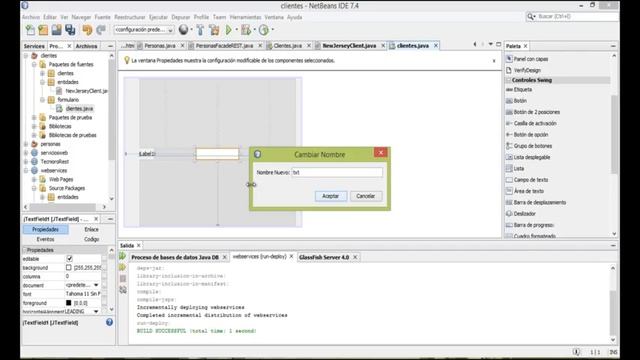Click the Build Project hammer icon
This screenshot has height=360, width=640.
point(200,30)
